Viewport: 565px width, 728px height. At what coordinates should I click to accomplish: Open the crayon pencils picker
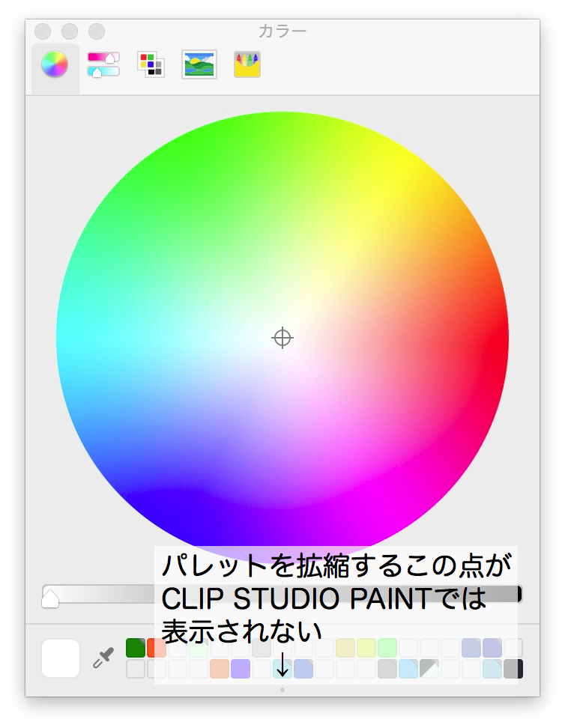pos(247,64)
